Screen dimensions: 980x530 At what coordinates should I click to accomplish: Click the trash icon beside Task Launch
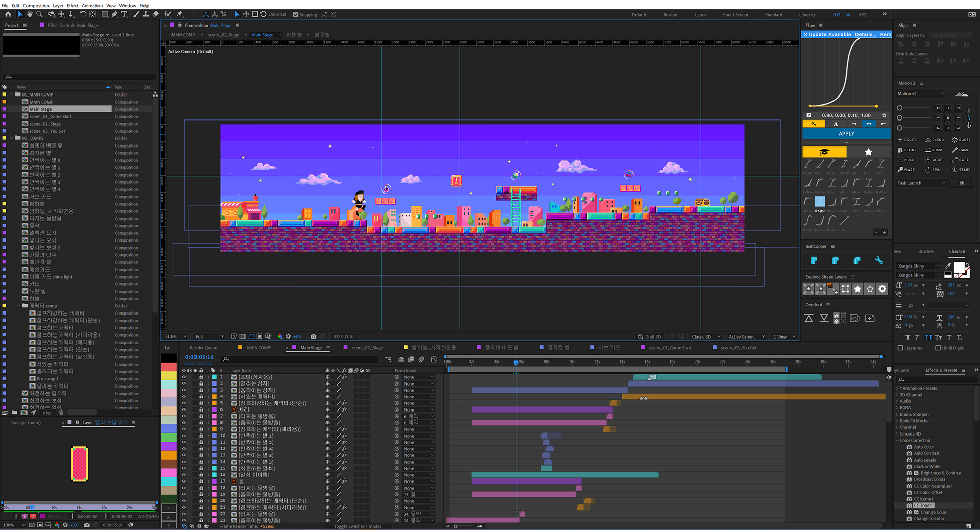(962, 183)
